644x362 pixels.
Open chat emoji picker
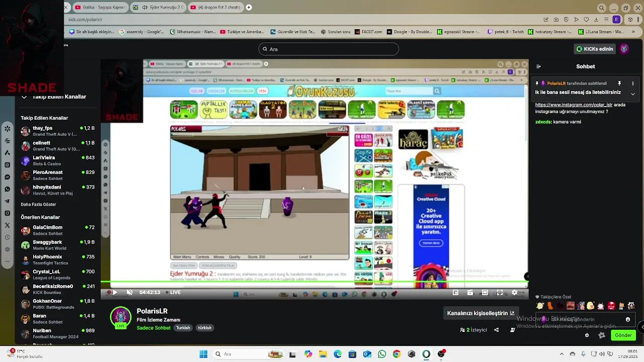(x=628, y=319)
